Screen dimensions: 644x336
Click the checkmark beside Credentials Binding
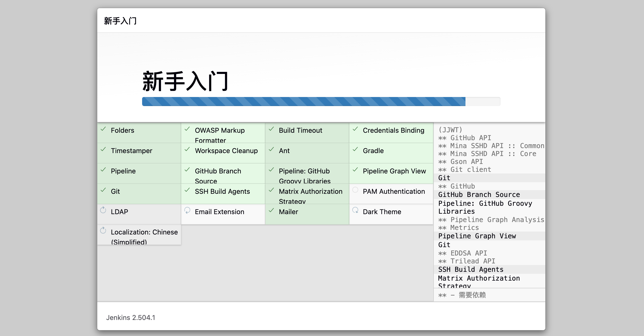(x=355, y=129)
